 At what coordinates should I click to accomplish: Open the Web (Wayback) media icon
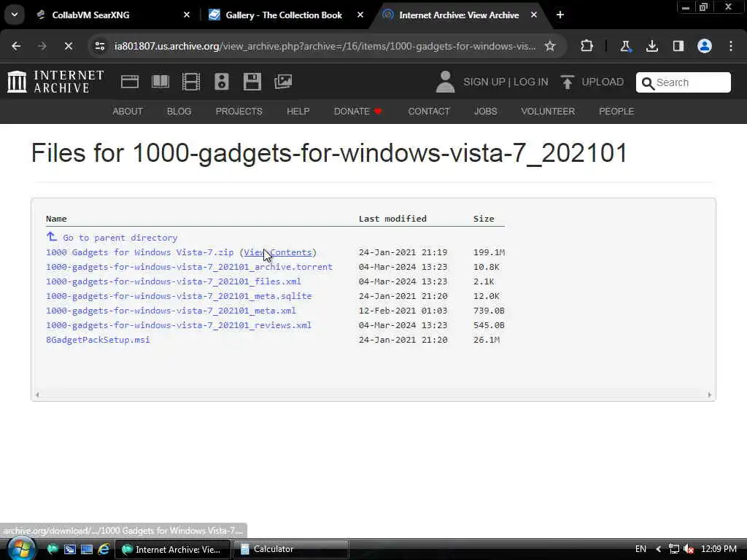pos(130,82)
